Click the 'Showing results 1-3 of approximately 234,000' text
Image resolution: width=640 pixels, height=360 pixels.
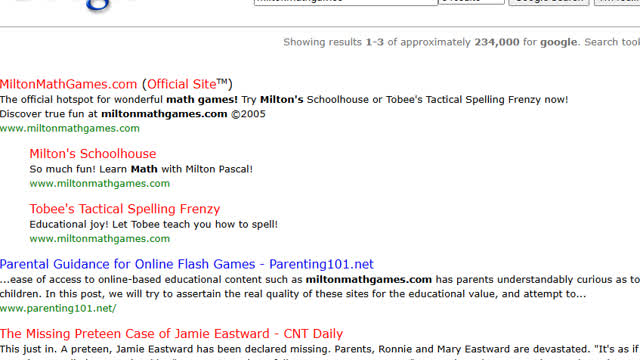tap(401, 42)
